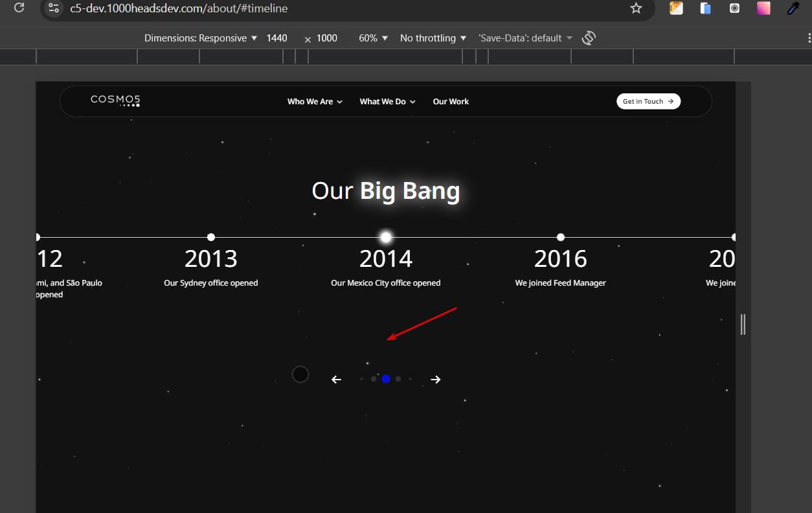This screenshot has height=513, width=812.
Task: Open the No throttling dropdown
Action: click(433, 38)
